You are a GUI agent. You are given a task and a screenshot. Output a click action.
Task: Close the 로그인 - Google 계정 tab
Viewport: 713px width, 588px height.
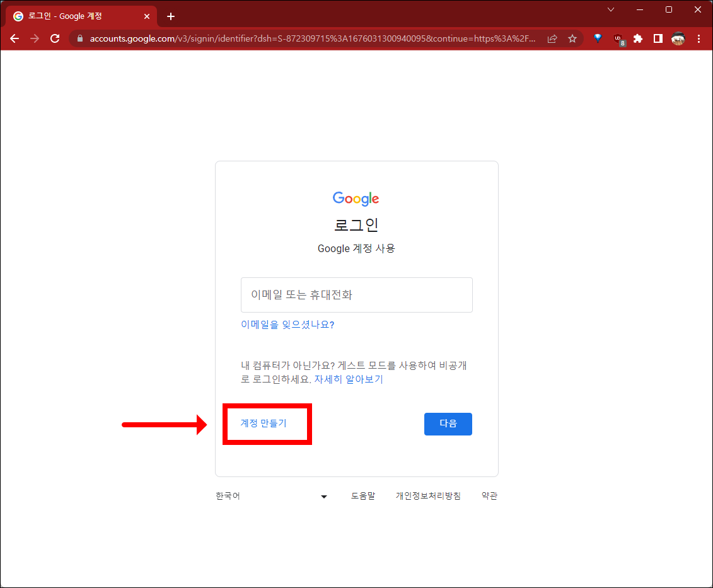[x=146, y=16]
